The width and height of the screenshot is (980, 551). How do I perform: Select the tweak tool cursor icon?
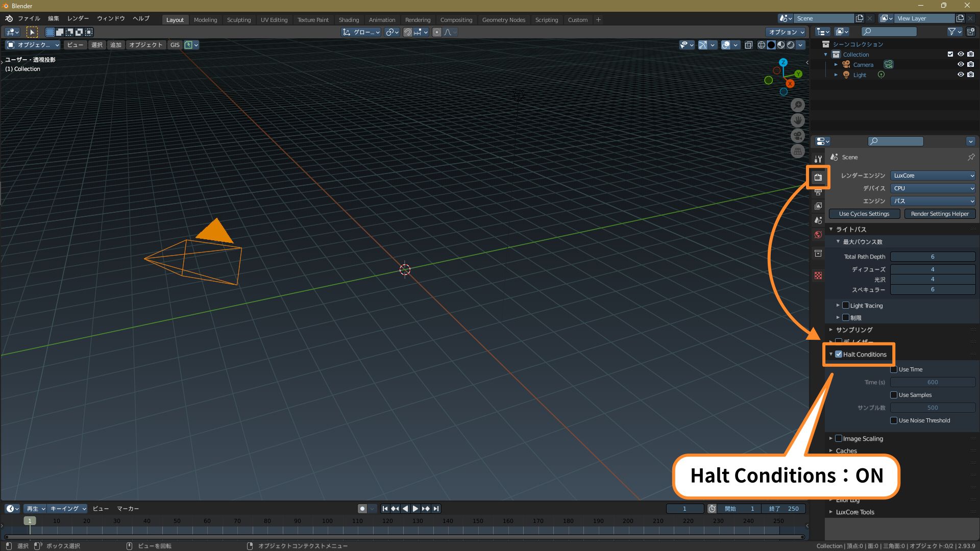click(x=32, y=32)
